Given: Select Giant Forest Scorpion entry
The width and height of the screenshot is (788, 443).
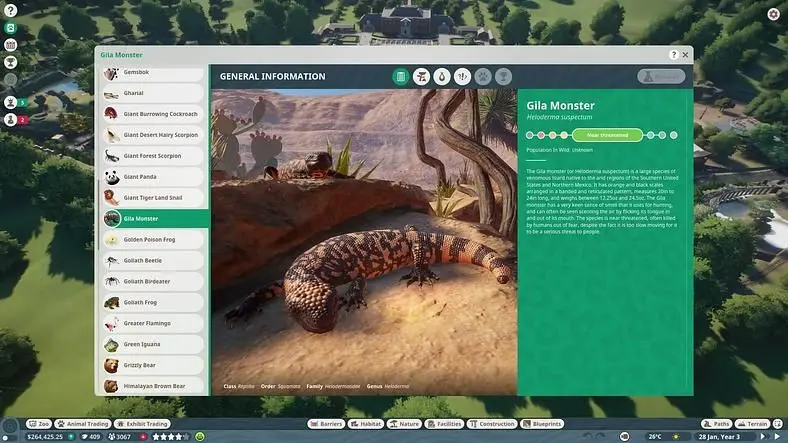Looking at the screenshot, I should pyautogui.click(x=153, y=156).
